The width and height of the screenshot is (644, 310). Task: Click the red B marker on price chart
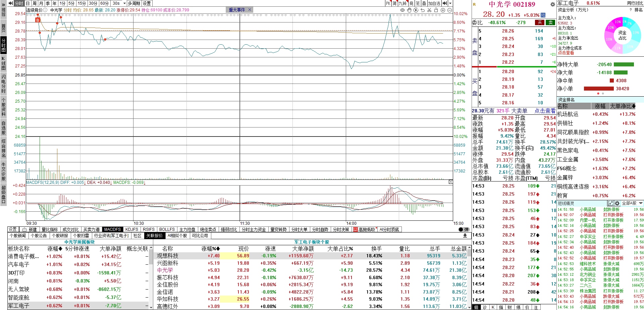pyautogui.click(x=38, y=20)
